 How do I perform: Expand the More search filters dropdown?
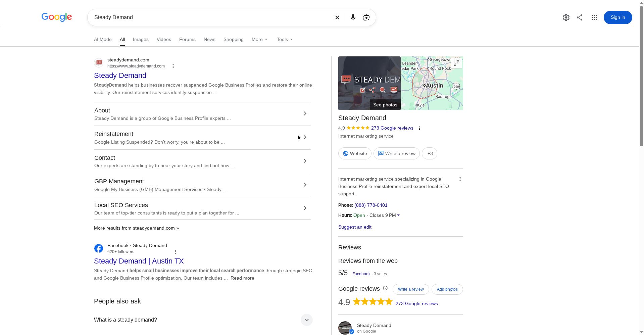click(259, 40)
